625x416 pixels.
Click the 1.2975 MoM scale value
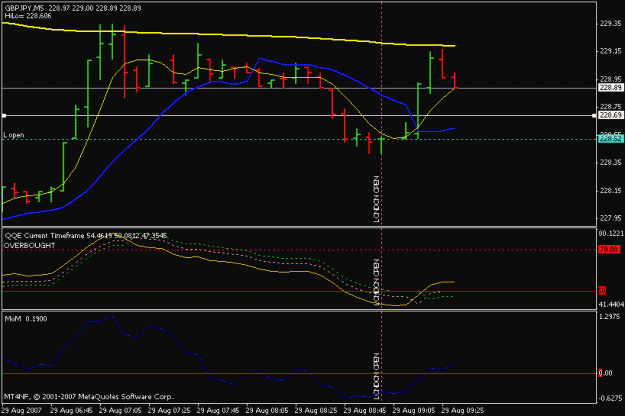pyautogui.click(x=609, y=317)
